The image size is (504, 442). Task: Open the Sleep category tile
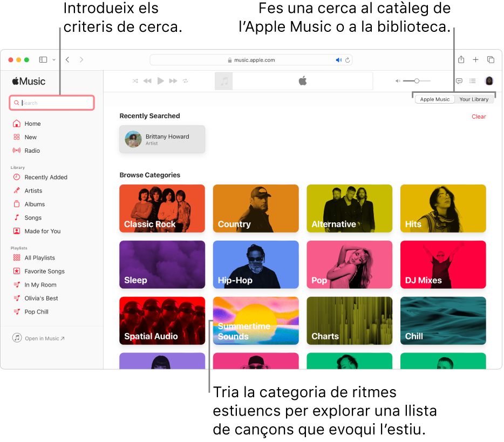pyautogui.click(x=162, y=264)
